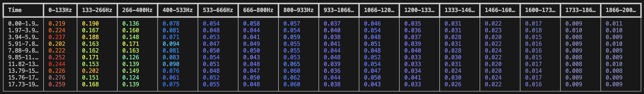Select value 0.094 in the 400-533Hz column

tap(171, 44)
